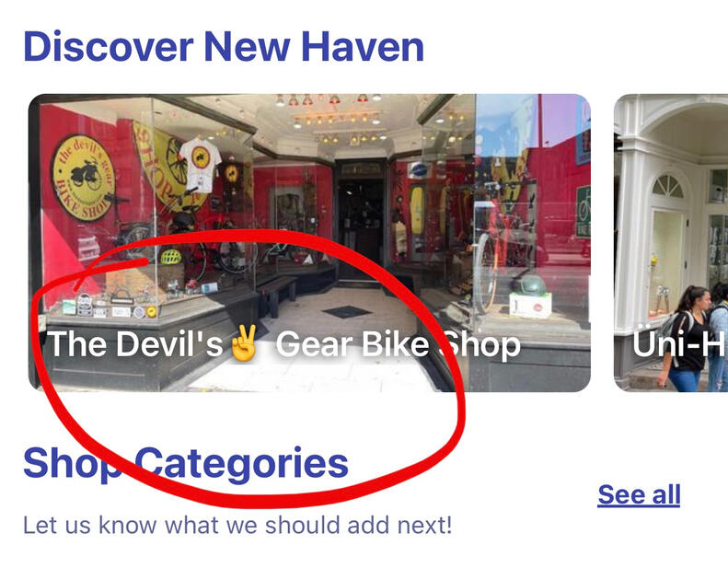Click the sticker row on window ledge

coord(110,307)
